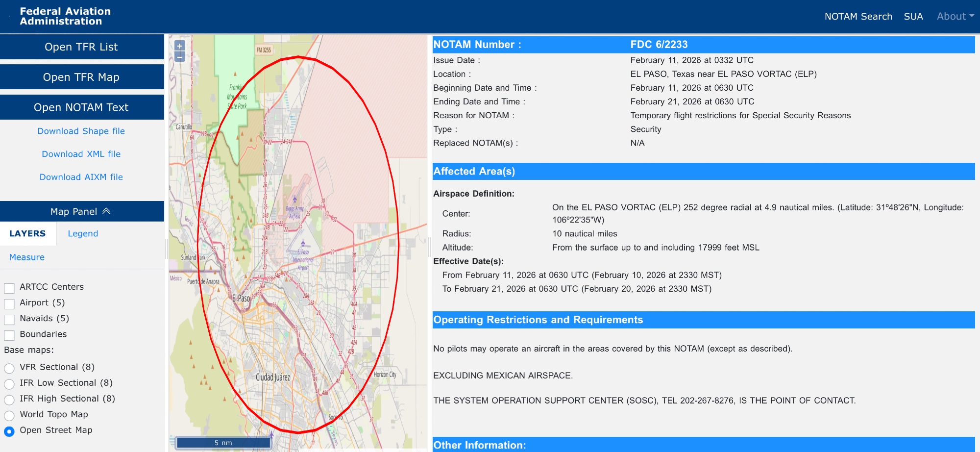Screen dimensions: 980x452
Task: Click the Biggs Army Airfield map marker
Action: [x=294, y=199]
